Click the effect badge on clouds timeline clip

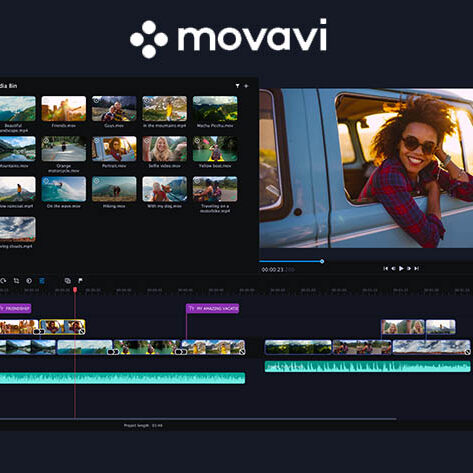pos(467,352)
